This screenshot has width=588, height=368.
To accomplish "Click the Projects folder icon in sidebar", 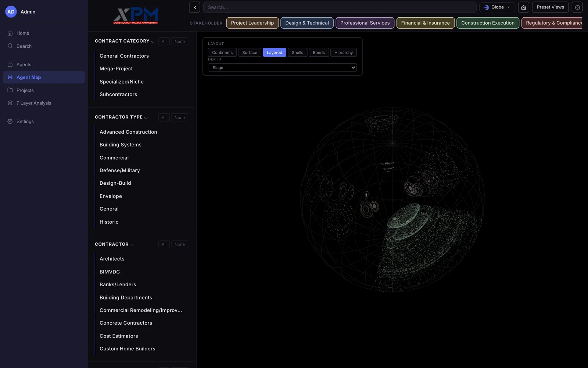I will tap(10, 90).
